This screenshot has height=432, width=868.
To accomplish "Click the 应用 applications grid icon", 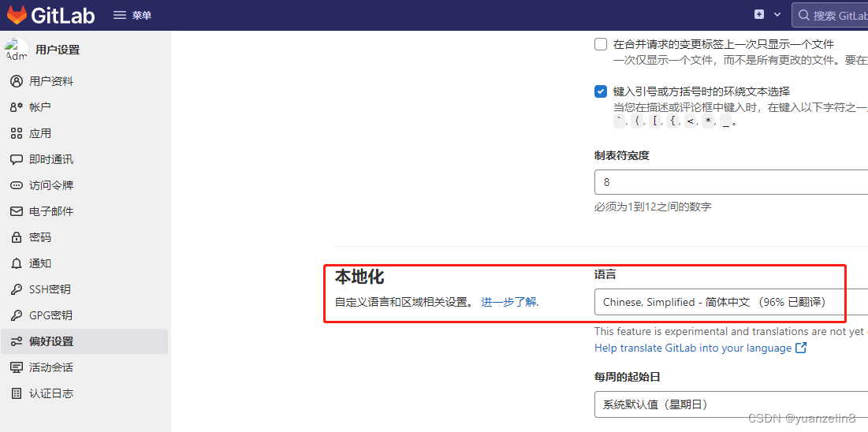I will pos(17,133).
